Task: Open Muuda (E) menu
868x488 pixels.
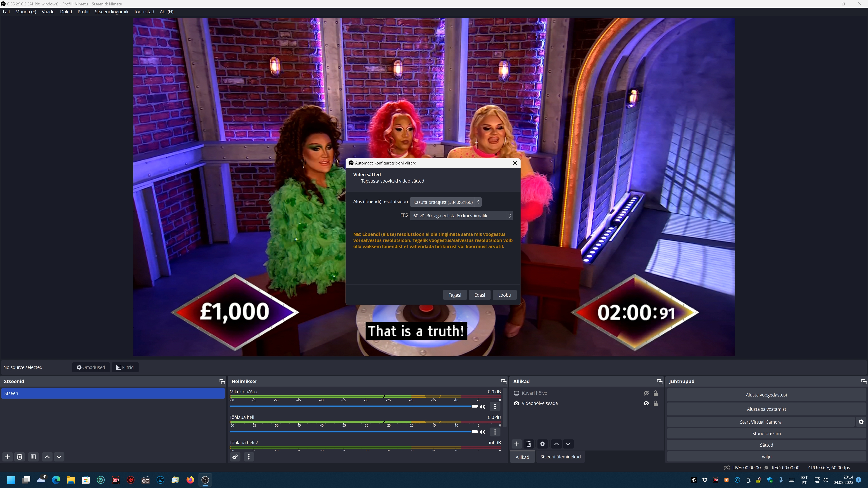Action: click(x=26, y=12)
